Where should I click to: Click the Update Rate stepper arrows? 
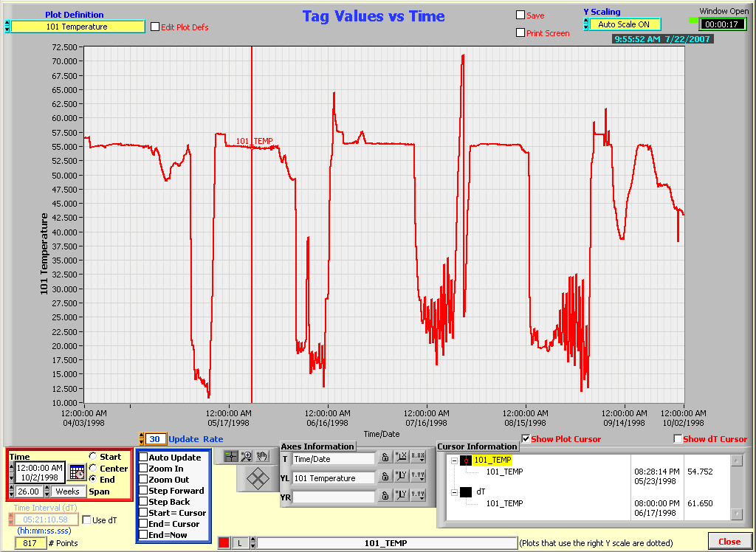click(141, 438)
